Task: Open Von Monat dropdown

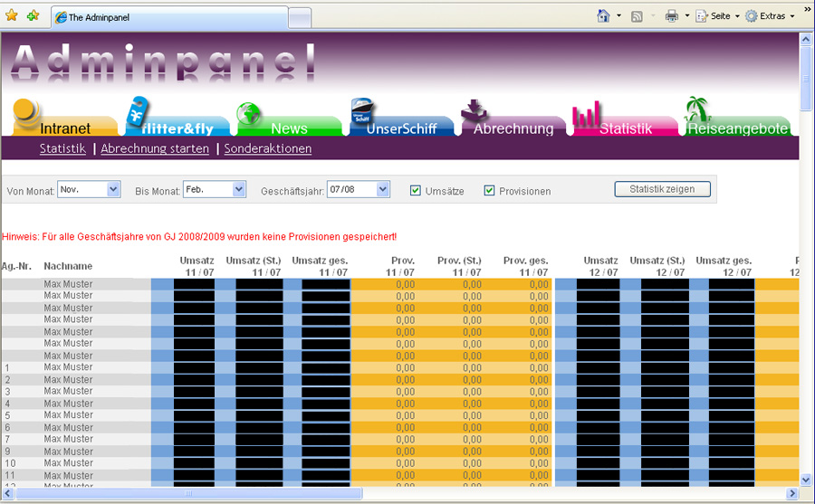Action: (89, 190)
